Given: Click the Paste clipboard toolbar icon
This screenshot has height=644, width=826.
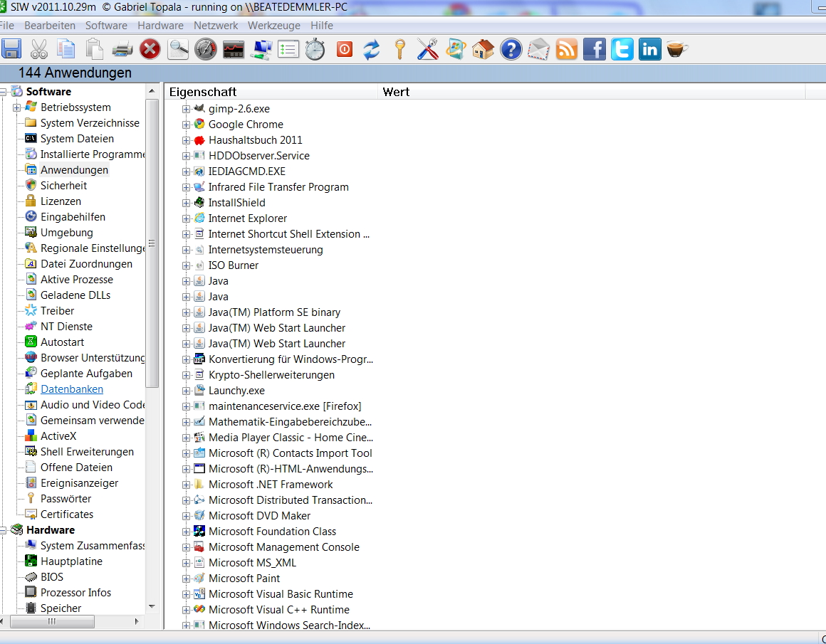Looking at the screenshot, I should pos(94,49).
